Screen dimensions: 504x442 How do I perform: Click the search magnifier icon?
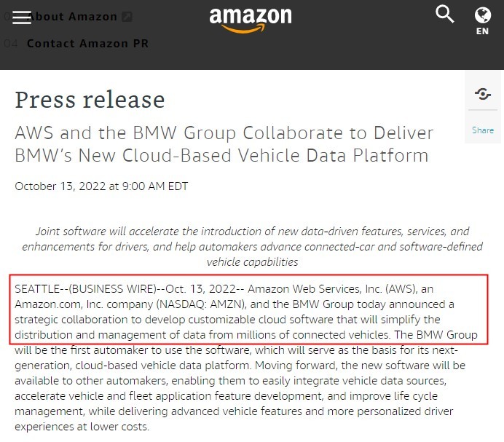(x=445, y=15)
